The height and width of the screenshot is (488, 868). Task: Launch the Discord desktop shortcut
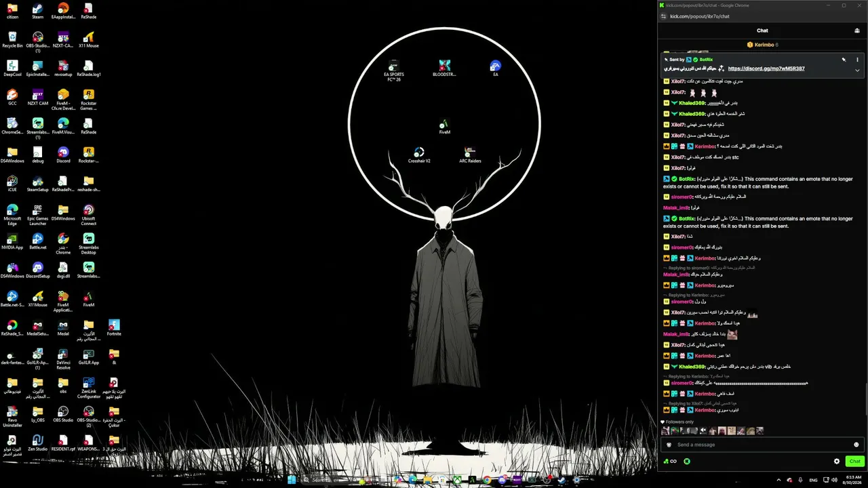point(63,155)
